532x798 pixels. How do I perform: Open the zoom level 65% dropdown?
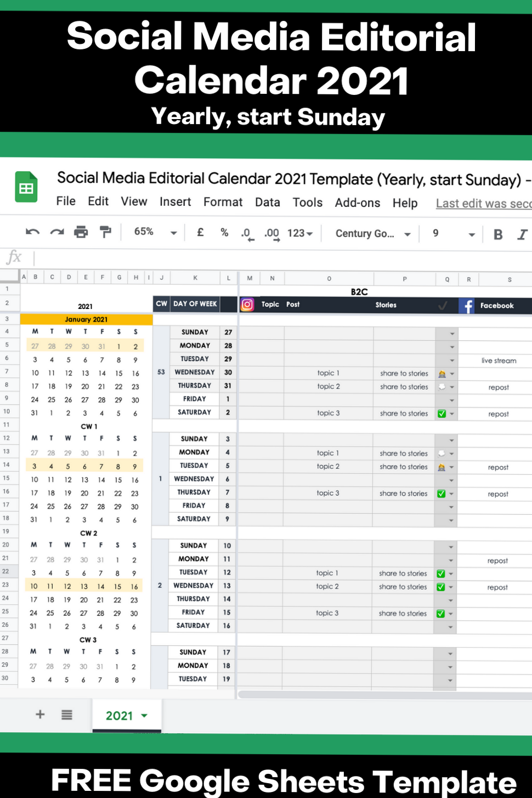154,232
